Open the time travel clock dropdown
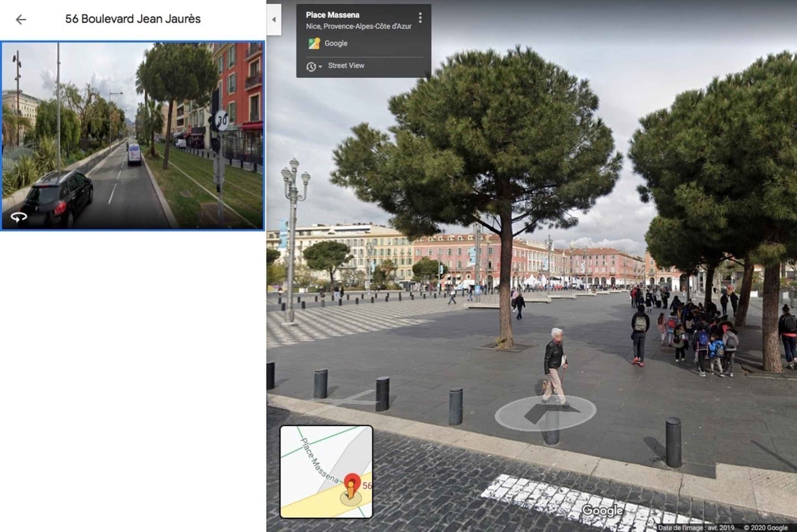 (x=313, y=66)
